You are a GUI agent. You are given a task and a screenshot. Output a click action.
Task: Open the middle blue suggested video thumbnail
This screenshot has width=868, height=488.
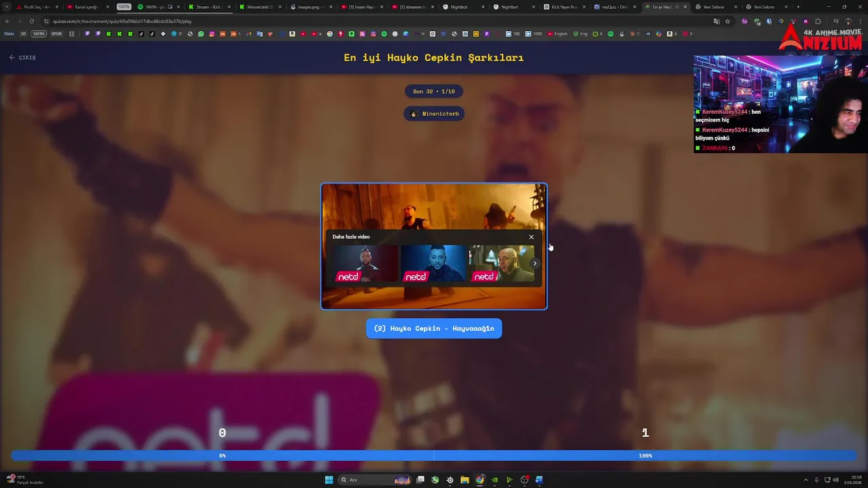(x=433, y=264)
